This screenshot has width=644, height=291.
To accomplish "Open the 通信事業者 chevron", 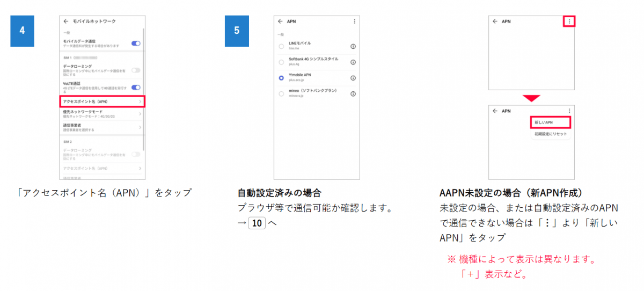I will [x=140, y=127].
